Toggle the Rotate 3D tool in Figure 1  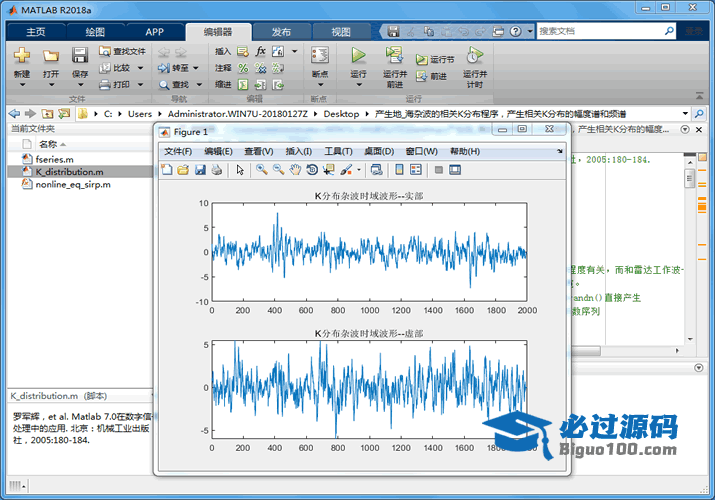point(312,170)
